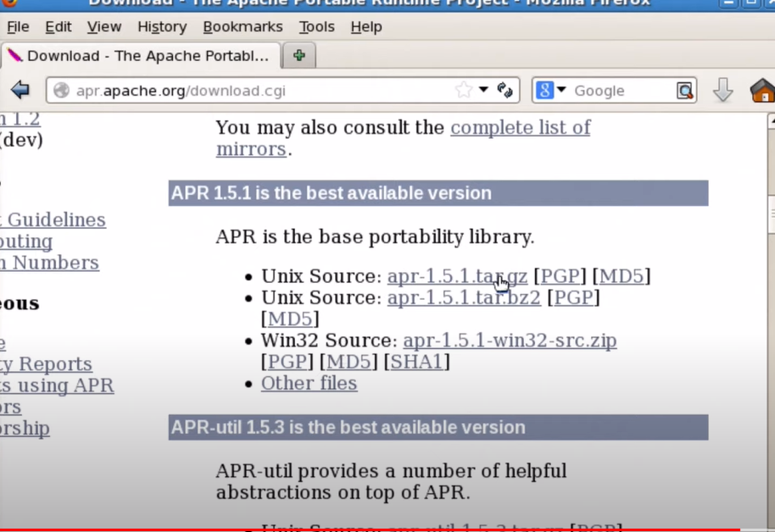Open PGP signature for win32-src.zip
775x532 pixels.
[x=287, y=362]
